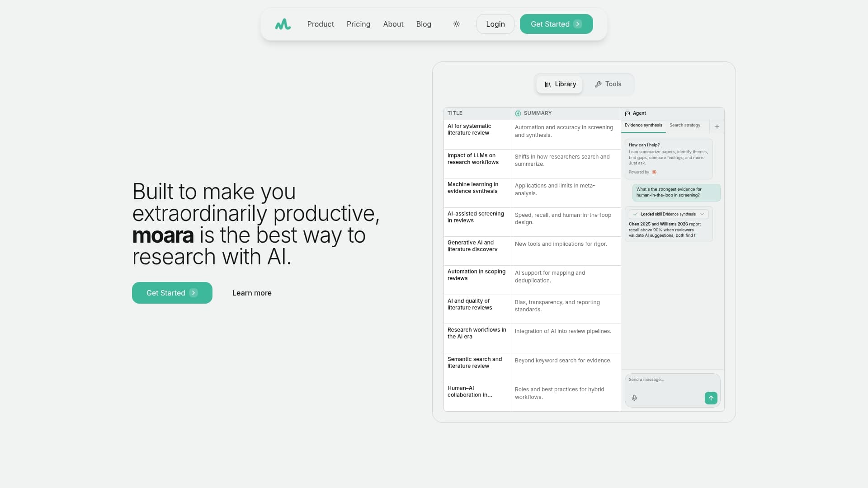Click the 'Chen 2025 and Williams 2026' response text
868x488 pixels.
[665, 230]
